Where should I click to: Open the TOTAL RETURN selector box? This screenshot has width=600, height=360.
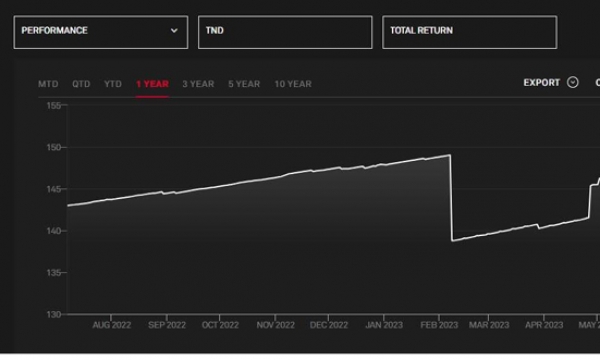tap(470, 32)
